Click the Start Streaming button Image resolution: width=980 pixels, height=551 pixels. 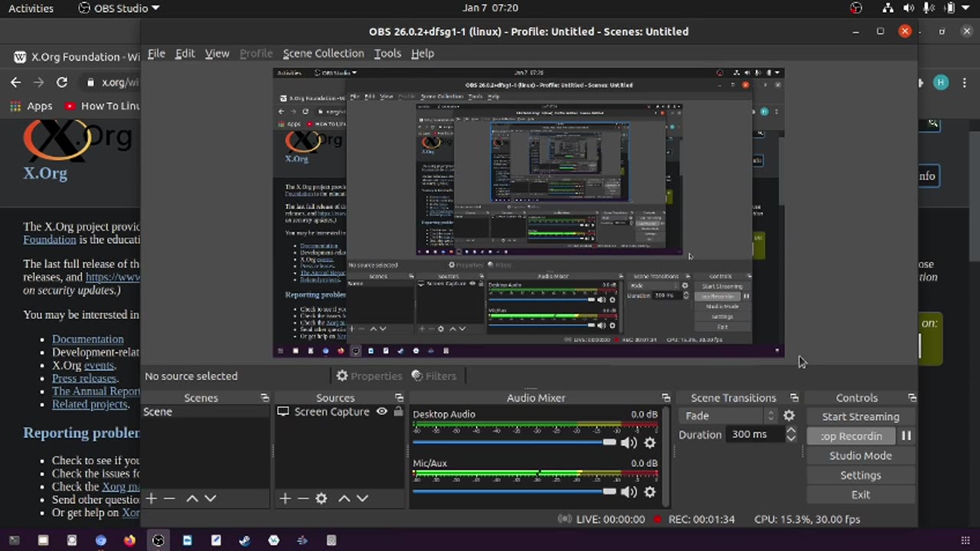[861, 416]
